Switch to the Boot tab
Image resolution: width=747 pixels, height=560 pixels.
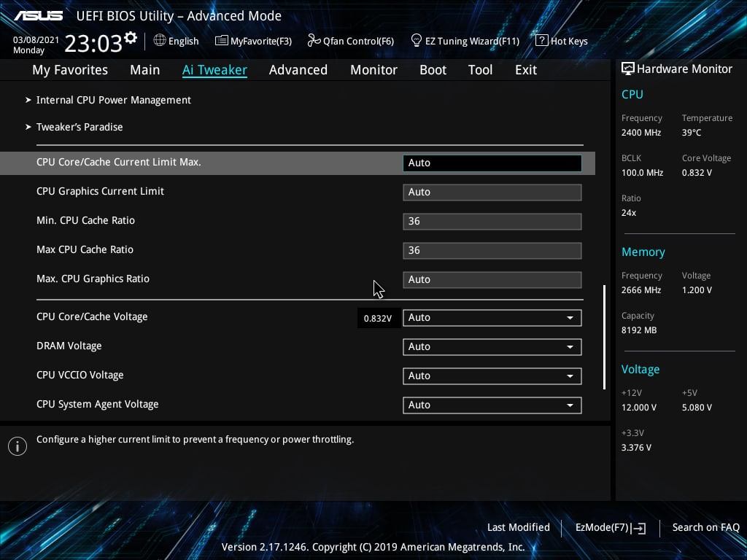pyautogui.click(x=433, y=70)
